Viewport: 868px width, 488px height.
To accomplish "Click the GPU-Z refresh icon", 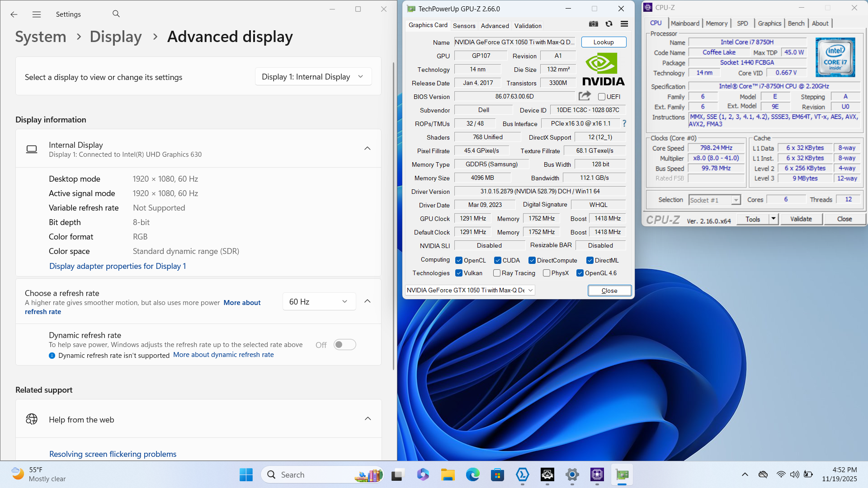I will pyautogui.click(x=609, y=24).
